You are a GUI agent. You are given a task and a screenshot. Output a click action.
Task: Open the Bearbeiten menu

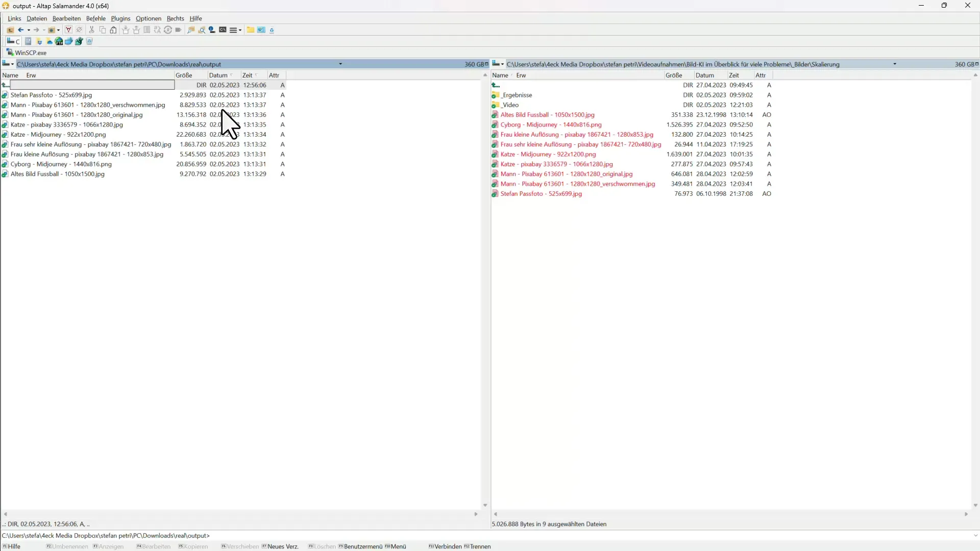point(66,18)
